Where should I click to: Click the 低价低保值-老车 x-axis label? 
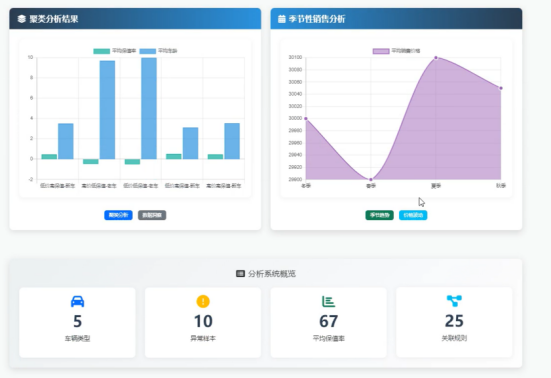[x=141, y=185]
